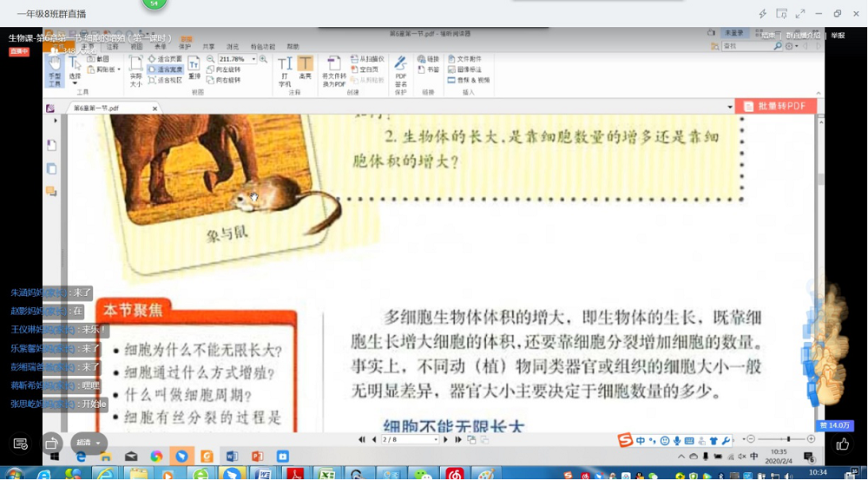
Task: Open the Form (表单) ribbon tab
Action: pyautogui.click(x=160, y=47)
